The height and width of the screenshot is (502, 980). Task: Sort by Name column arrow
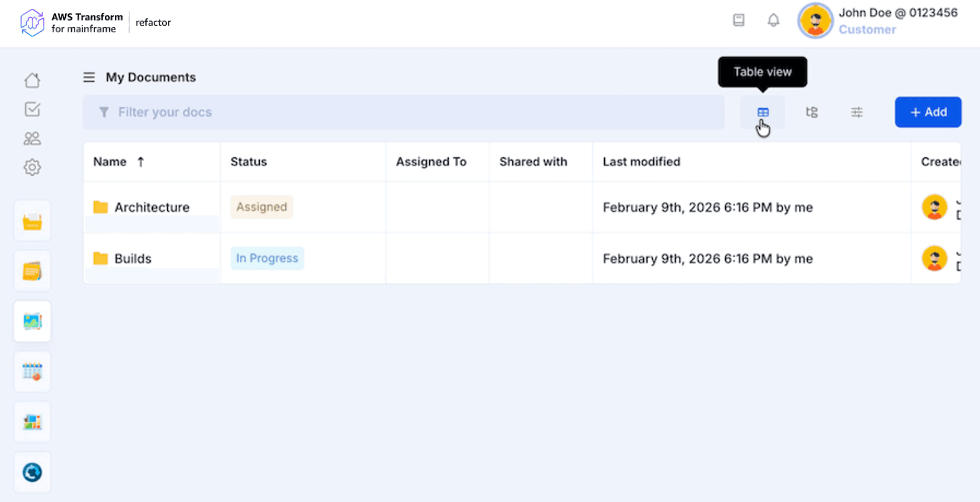[140, 162]
